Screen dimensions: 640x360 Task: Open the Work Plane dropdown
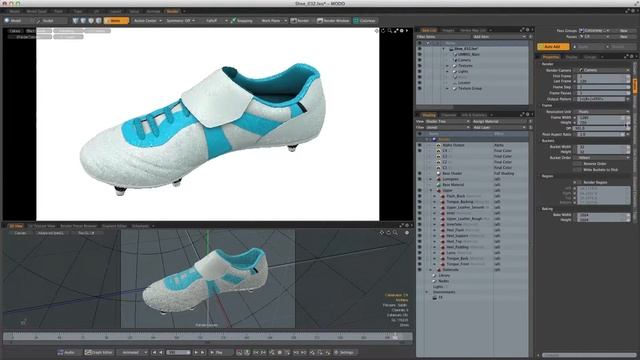point(273,20)
